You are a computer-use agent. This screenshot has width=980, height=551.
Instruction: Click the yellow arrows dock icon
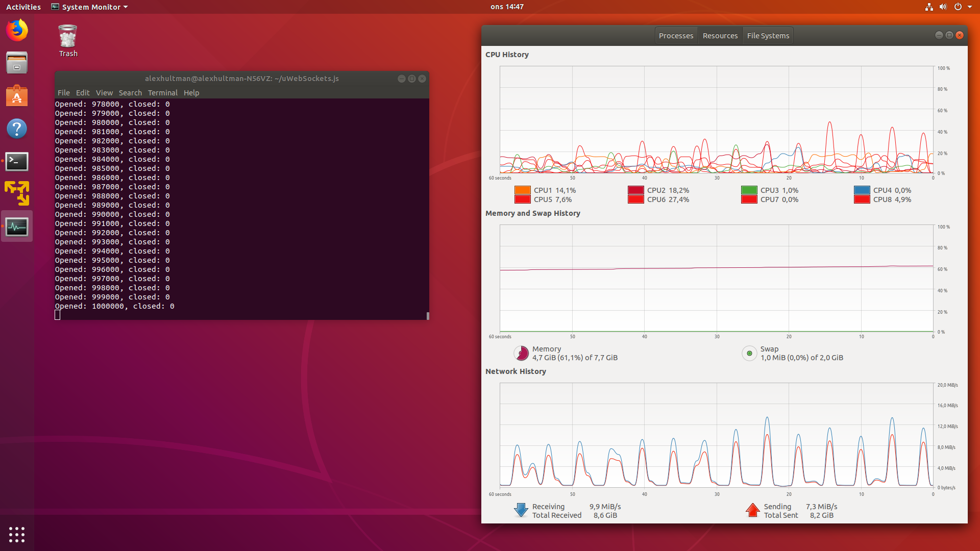pyautogui.click(x=17, y=194)
